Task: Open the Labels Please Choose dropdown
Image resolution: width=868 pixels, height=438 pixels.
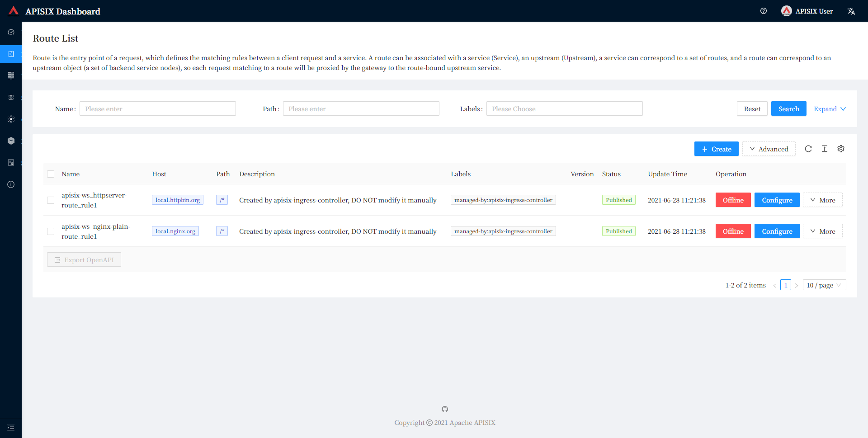Action: (565, 108)
